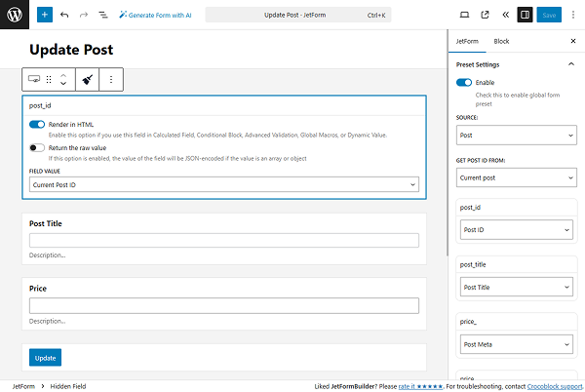Open the block inserter plus button
The height and width of the screenshot is (392, 585).
click(x=44, y=16)
